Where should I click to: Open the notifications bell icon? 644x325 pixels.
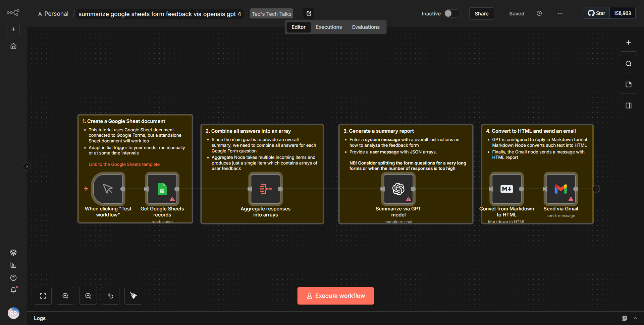(13, 290)
